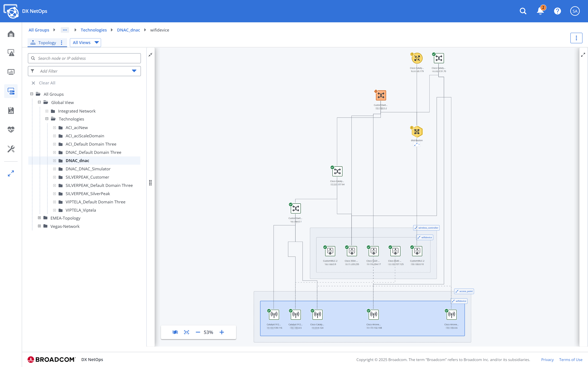Image resolution: width=588 pixels, height=367 pixels.
Task: Toggle the topology minimap icon
Action: coord(175,332)
